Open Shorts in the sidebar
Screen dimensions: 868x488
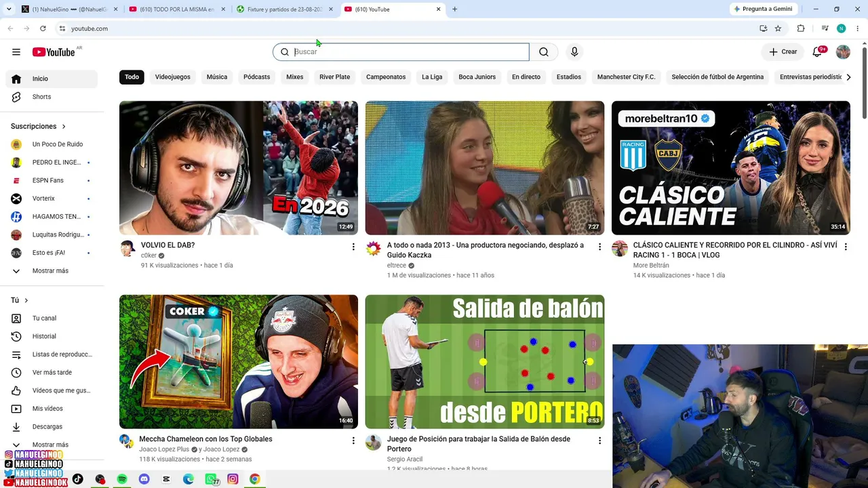[52, 97]
